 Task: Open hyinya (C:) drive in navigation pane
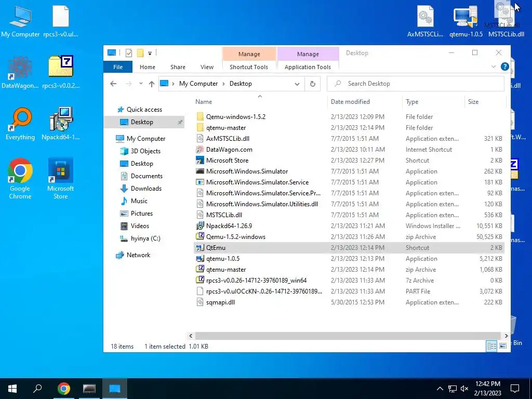pyautogui.click(x=145, y=238)
